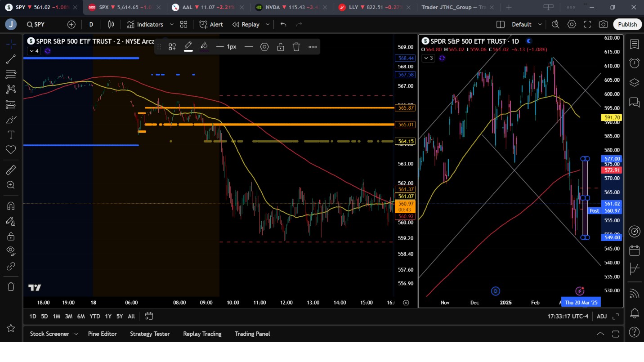Open quick search in the top toolbar
The width and height of the screenshot is (644, 362).
pos(555,24)
